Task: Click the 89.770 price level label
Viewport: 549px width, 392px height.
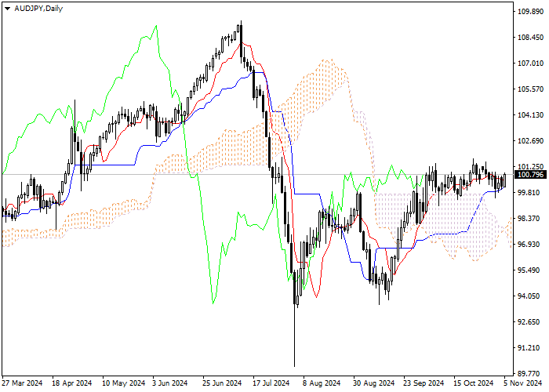Action: (529, 374)
